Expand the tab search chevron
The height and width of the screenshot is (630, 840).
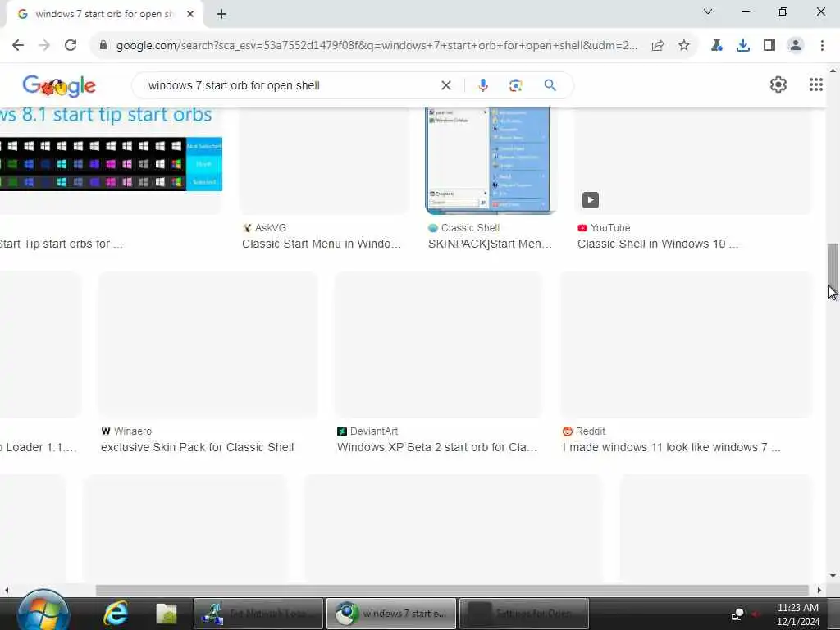[x=708, y=11]
